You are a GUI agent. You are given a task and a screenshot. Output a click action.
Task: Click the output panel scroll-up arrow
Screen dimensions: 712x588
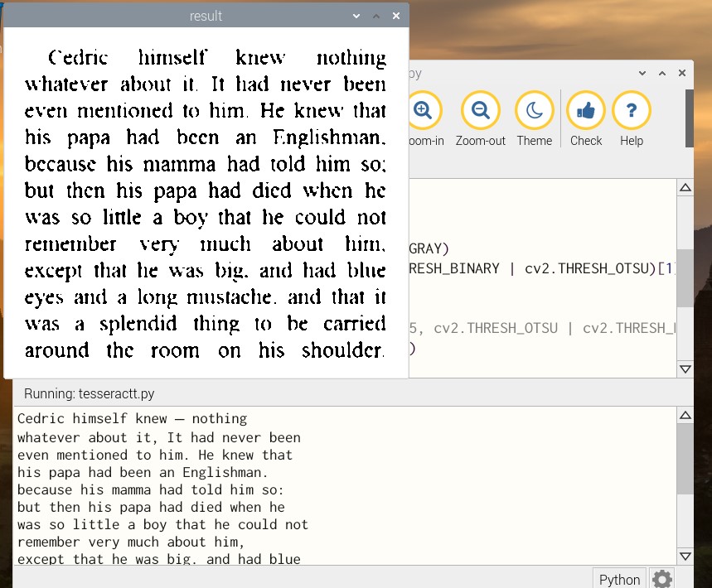tap(685, 416)
